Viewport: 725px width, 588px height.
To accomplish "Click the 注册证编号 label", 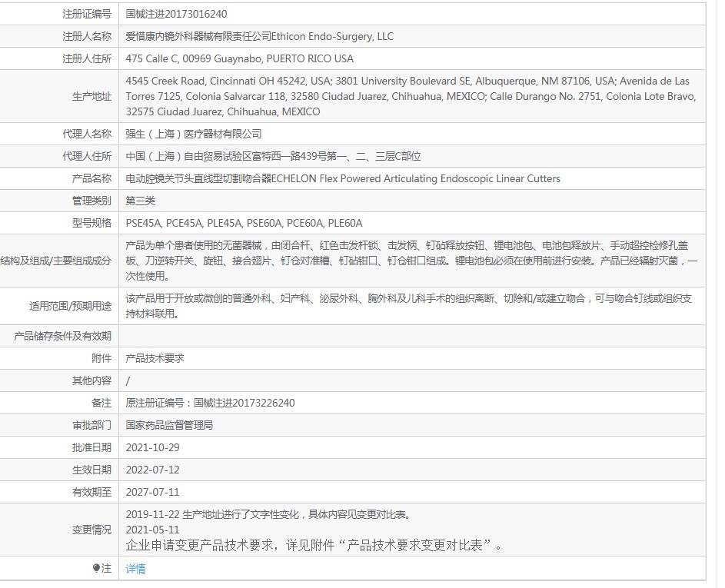I will (x=87, y=14).
